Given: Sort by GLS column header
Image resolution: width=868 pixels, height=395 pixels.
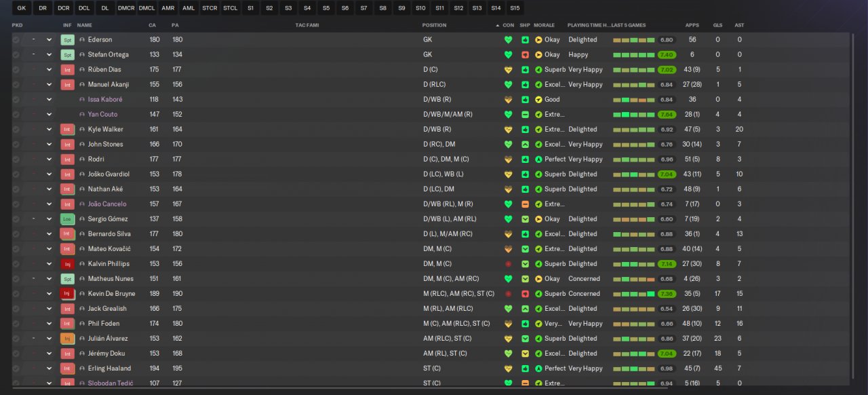Looking at the screenshot, I should click(717, 25).
